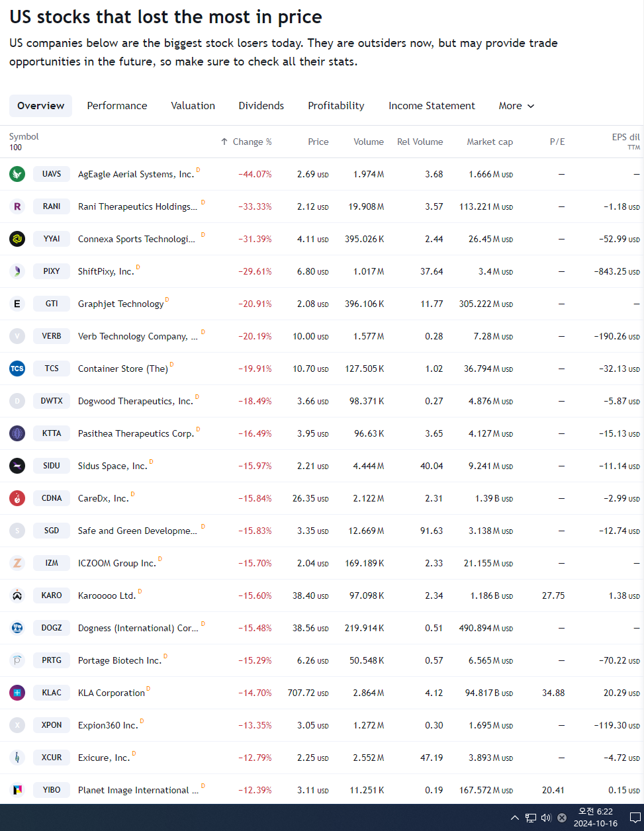The height and width of the screenshot is (831, 644).
Task: Switch to the Overview tab
Action: tap(40, 106)
